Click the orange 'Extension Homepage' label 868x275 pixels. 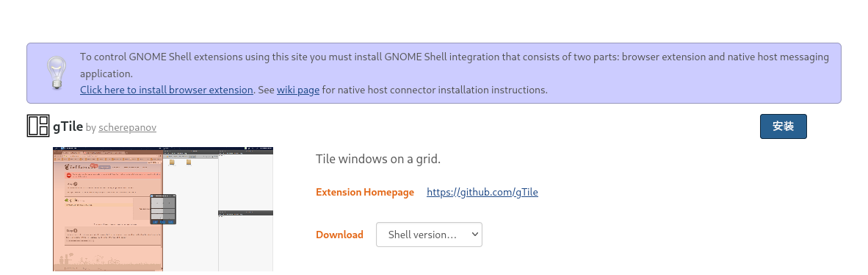(x=365, y=193)
